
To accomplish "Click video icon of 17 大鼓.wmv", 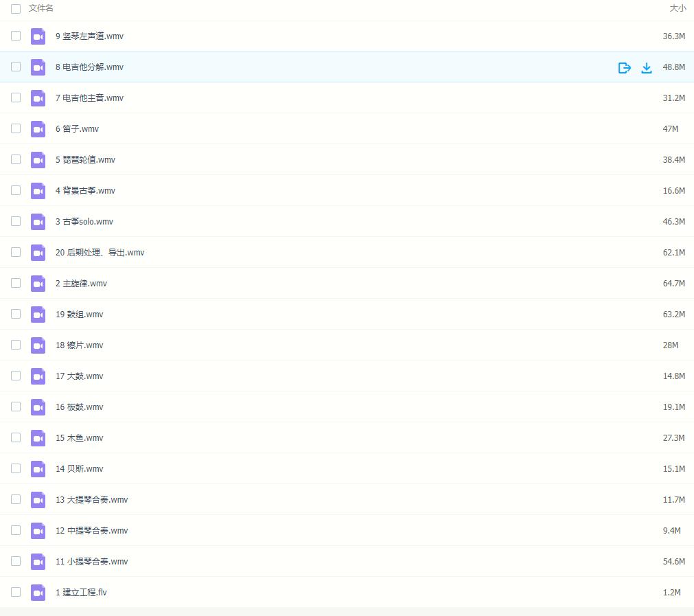I will (x=38, y=376).
